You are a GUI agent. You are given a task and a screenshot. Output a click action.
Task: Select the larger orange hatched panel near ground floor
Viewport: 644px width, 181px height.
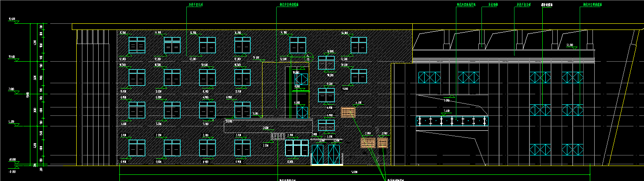[368, 143]
